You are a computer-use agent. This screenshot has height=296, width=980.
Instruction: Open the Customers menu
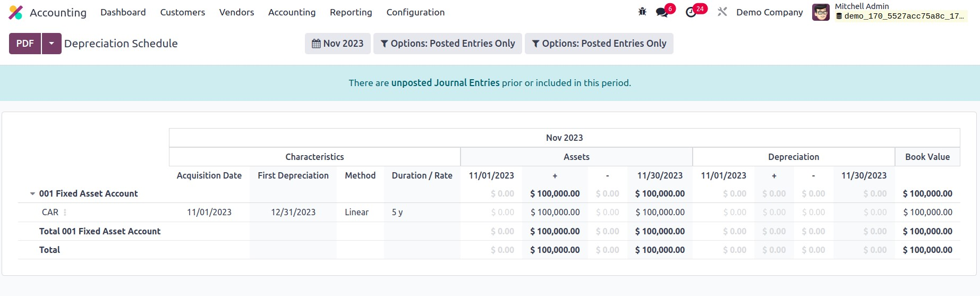(x=182, y=12)
